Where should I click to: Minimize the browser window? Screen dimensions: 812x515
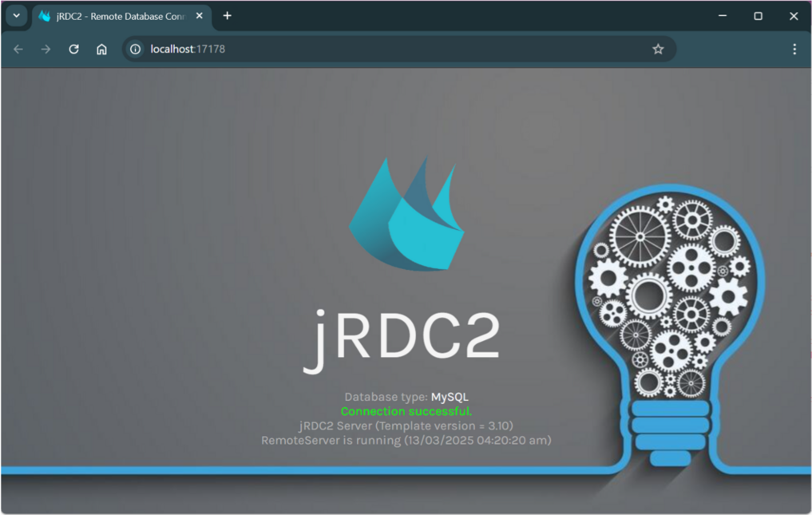point(723,16)
